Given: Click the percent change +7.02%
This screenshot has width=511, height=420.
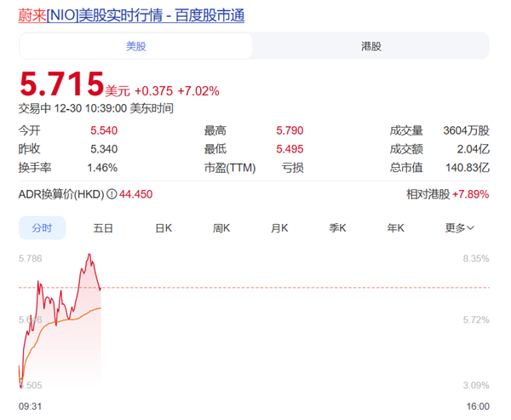Looking at the screenshot, I should coord(198,91).
